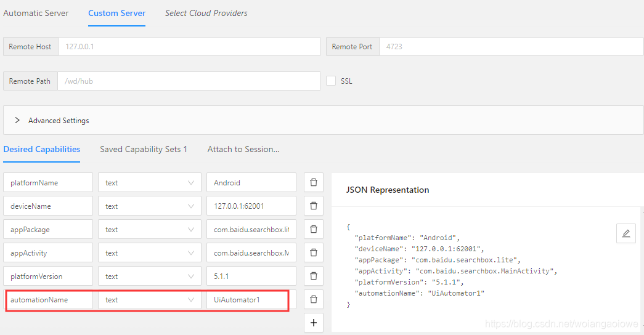
Task: Delete the platformName capability row
Action: (x=314, y=183)
